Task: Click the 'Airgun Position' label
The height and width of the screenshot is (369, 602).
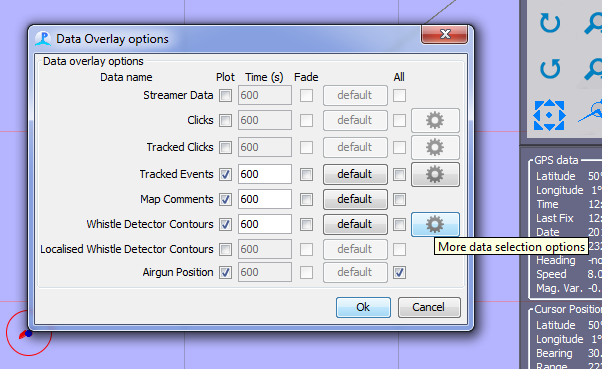Action: pos(178,272)
